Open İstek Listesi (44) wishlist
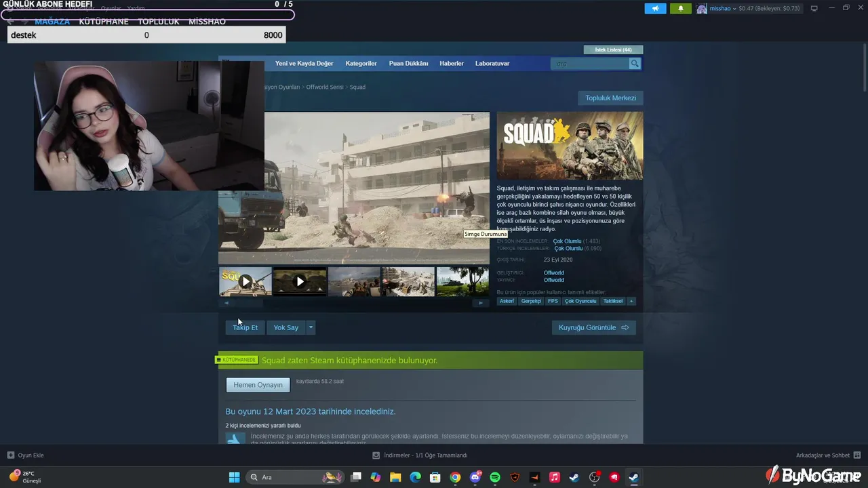 [613, 49]
